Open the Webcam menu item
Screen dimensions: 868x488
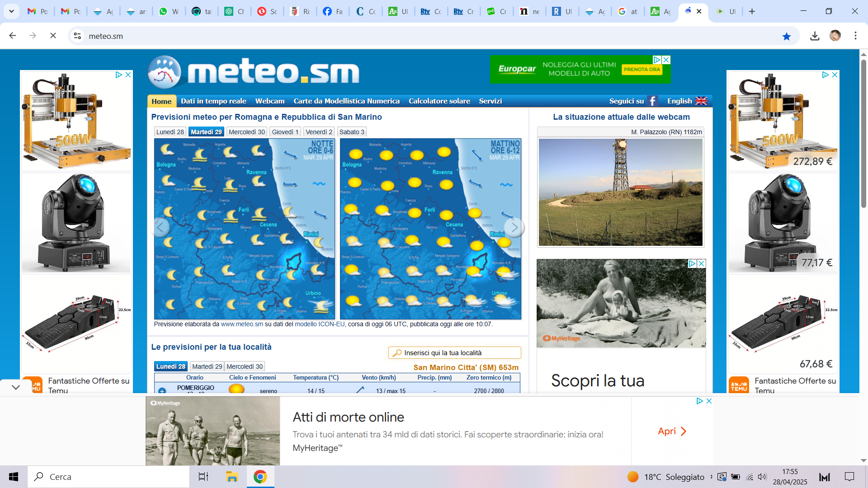270,101
